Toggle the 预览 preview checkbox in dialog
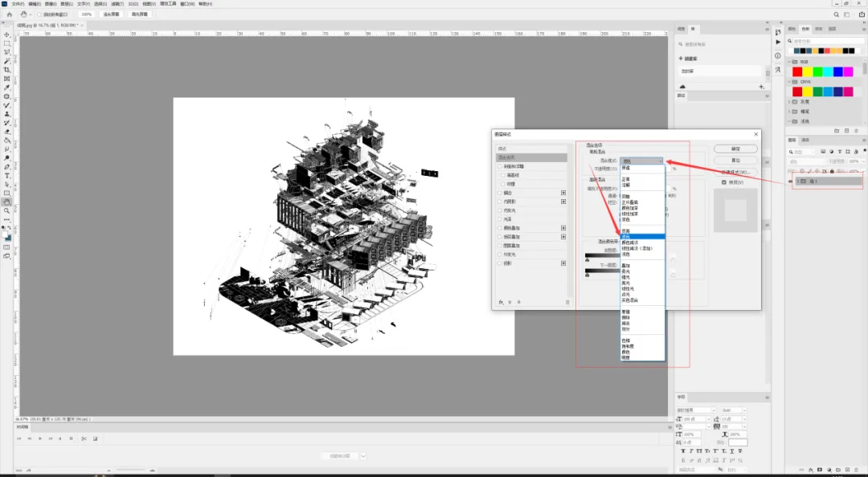868x477 pixels. (724, 182)
